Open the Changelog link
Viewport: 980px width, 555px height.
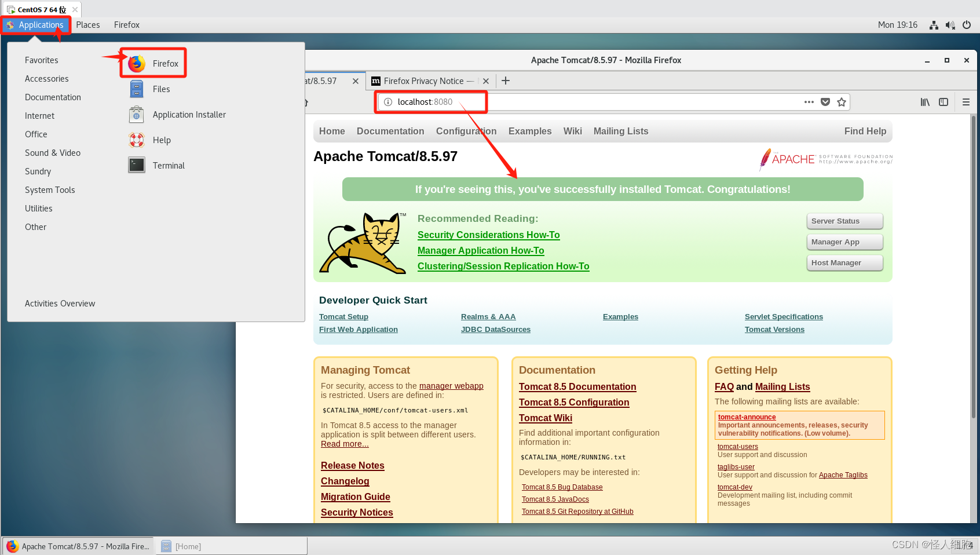point(345,481)
